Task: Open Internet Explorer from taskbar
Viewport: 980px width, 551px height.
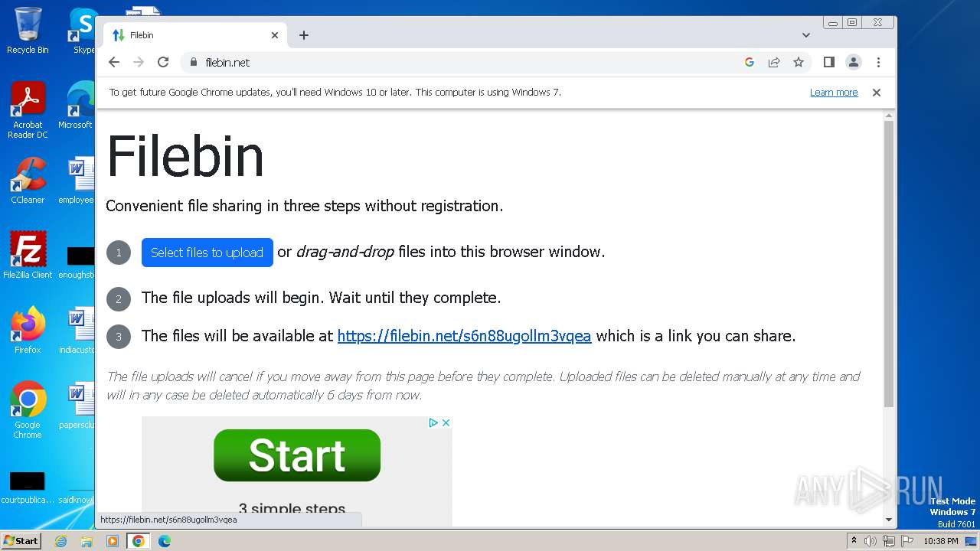Action: (x=61, y=541)
